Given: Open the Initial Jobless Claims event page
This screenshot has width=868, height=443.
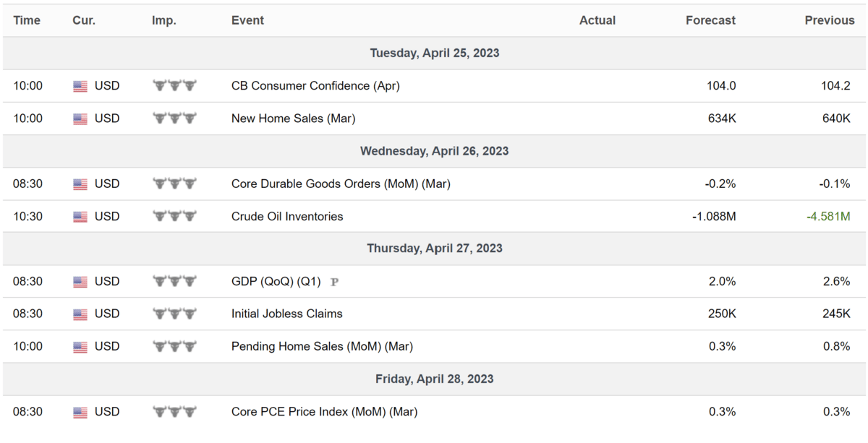Looking at the screenshot, I should (x=287, y=314).
